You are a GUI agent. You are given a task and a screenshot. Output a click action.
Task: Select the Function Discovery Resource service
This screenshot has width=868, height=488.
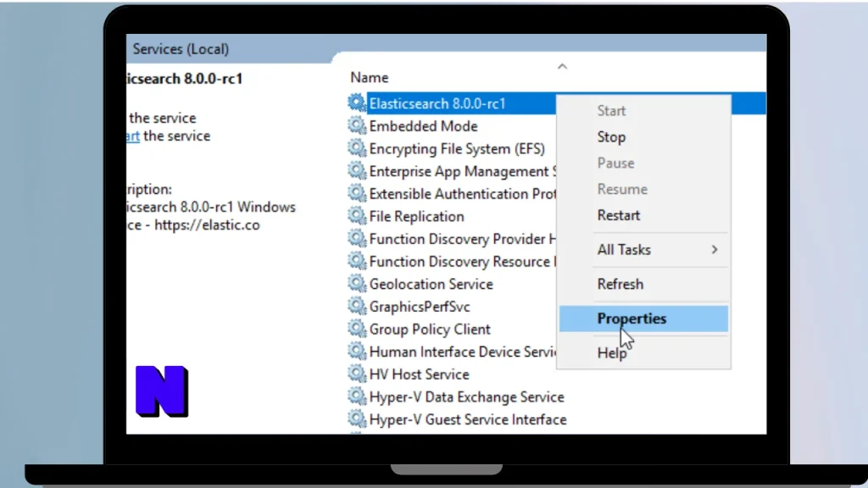tap(463, 262)
